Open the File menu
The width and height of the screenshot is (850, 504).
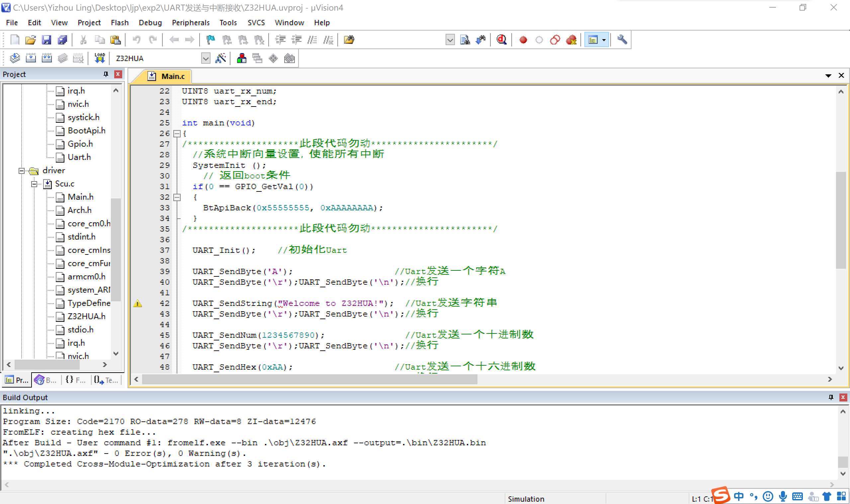[12, 23]
